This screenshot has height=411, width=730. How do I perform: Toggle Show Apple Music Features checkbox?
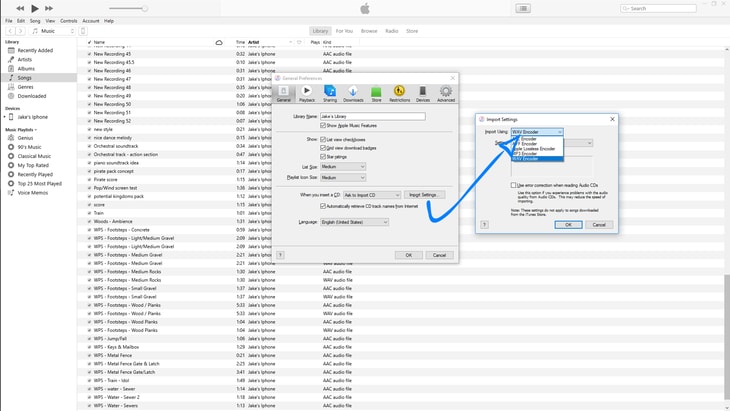pyautogui.click(x=323, y=126)
